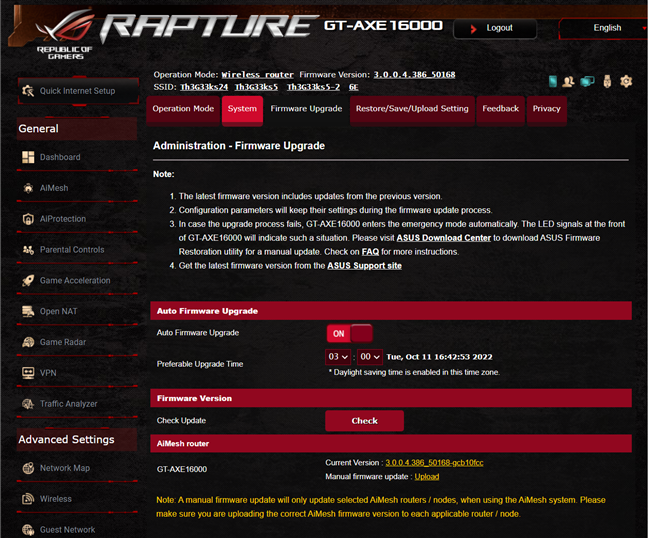
Task: Click the Th3G33ks24 SSID link
Action: point(204,87)
